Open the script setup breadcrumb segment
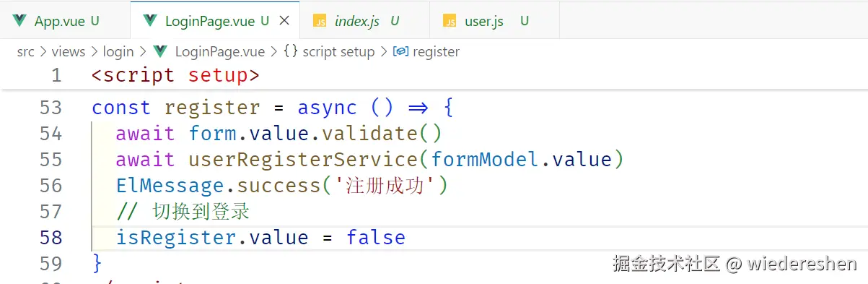The image size is (868, 284). [338, 52]
